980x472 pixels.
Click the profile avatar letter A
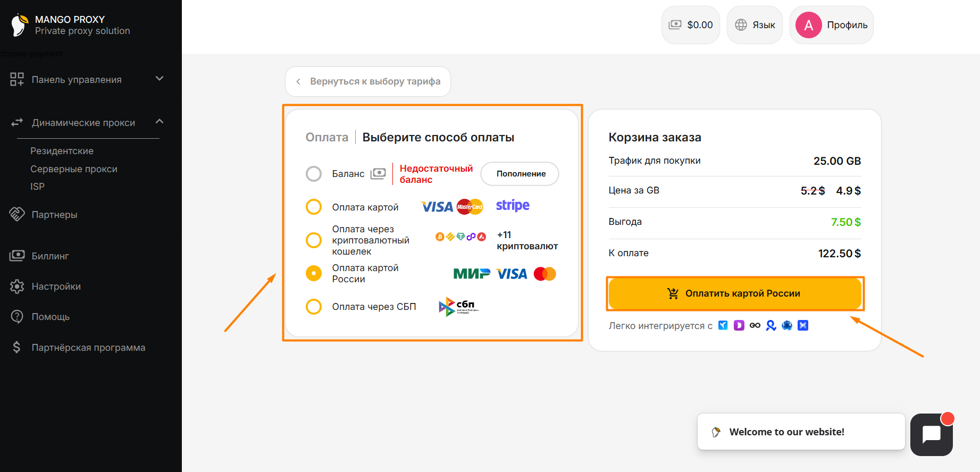click(x=808, y=25)
